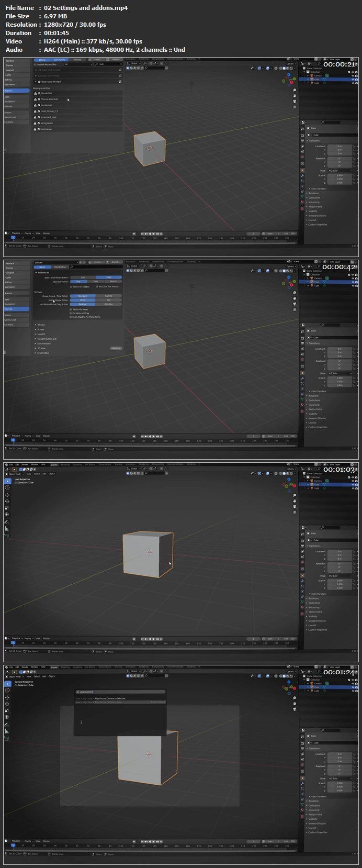In 00:01:03 frame, select the Select Box tool
Viewport: 362px width, 868px height.
7,481
